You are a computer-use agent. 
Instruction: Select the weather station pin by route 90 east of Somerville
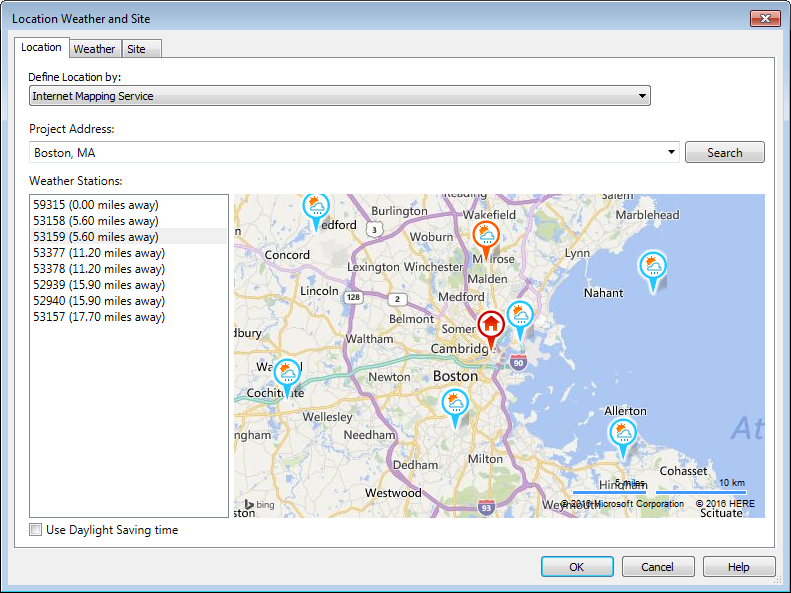(520, 320)
